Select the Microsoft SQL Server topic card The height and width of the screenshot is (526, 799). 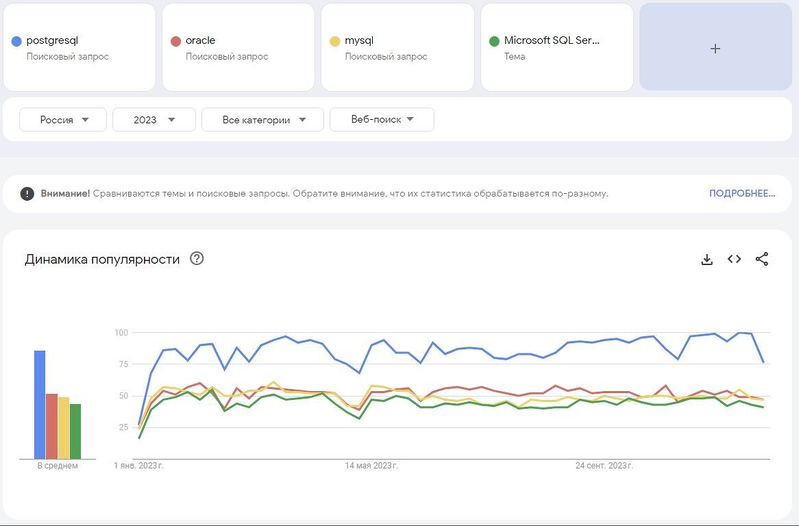(x=557, y=47)
